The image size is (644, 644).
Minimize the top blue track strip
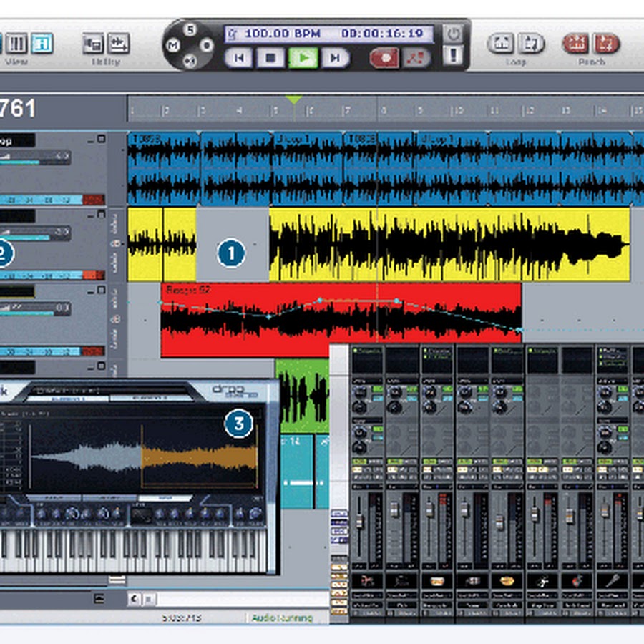[91, 142]
